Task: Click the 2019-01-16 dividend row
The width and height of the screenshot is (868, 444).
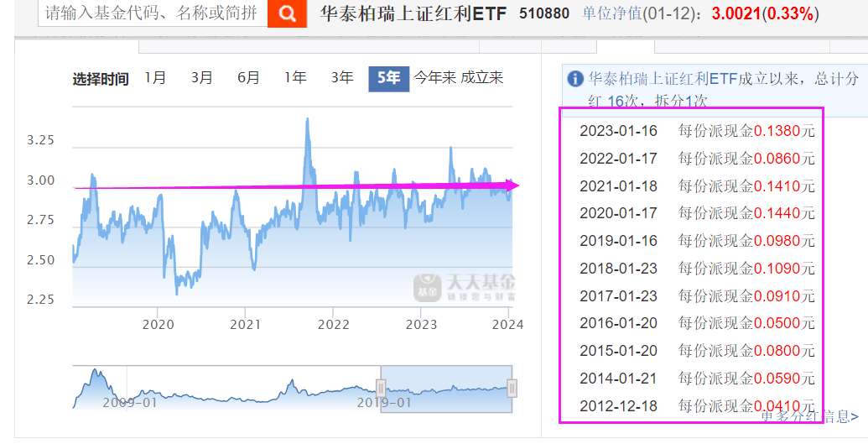Action: click(x=697, y=241)
